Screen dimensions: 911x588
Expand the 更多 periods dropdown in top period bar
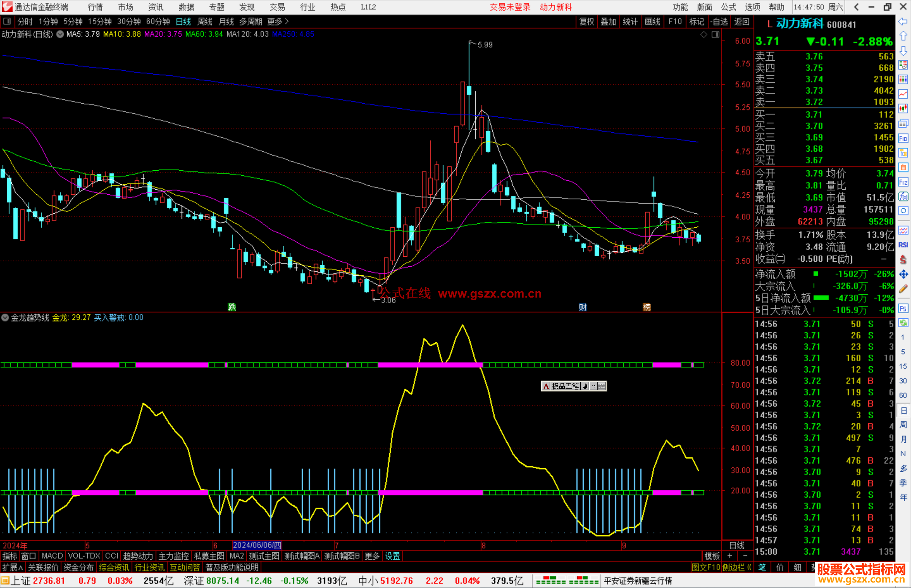[278, 21]
